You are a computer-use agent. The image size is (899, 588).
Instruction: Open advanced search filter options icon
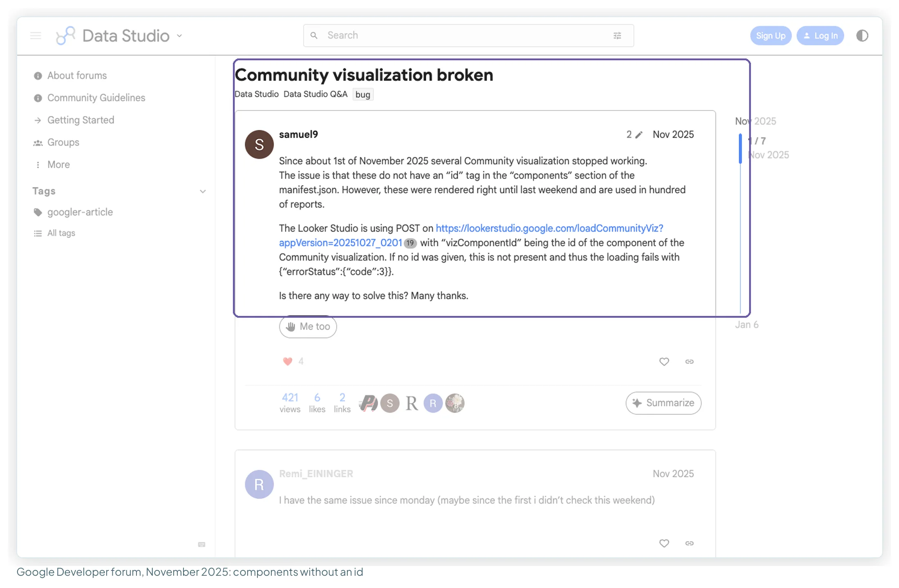(617, 36)
